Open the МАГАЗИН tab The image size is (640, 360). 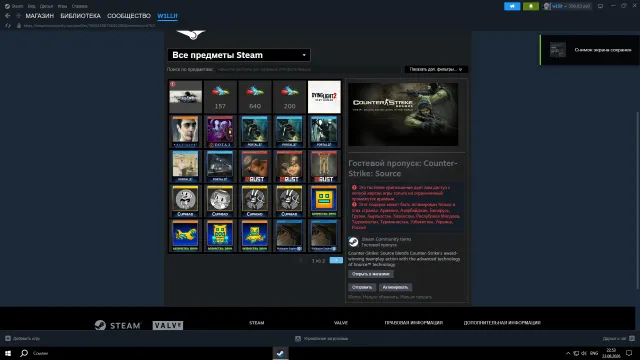coord(40,16)
